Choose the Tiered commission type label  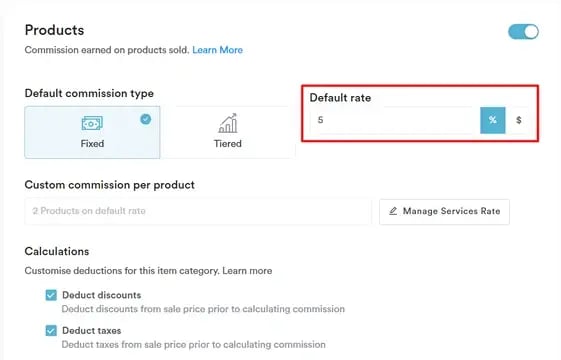(x=228, y=144)
